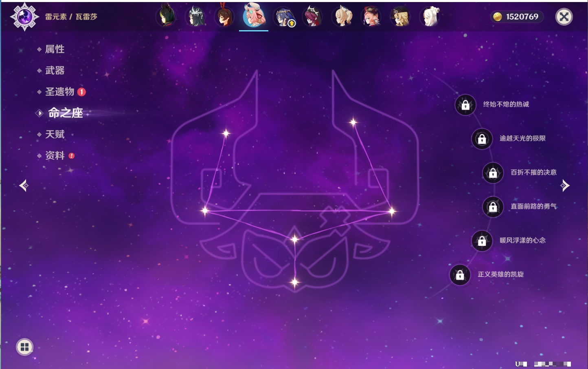588x369 pixels.
Task: Click the Mora amount 1520769
Action: [x=522, y=17]
